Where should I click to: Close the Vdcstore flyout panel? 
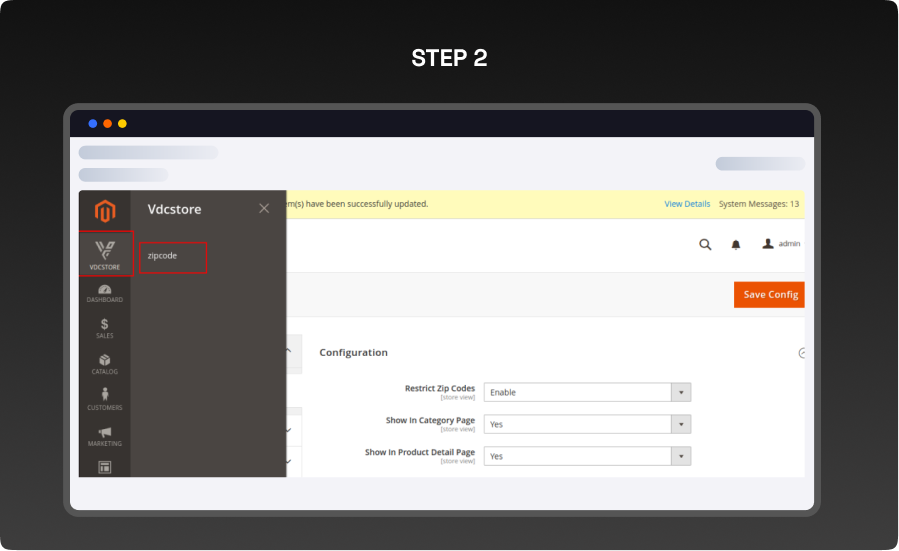coord(264,208)
